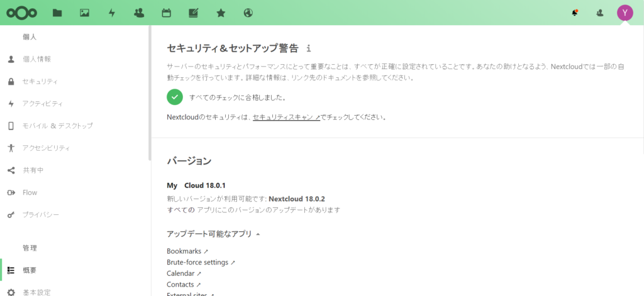Click the sidebar vertical scrollbar
This screenshot has width=644, height=296.
[x=150, y=94]
